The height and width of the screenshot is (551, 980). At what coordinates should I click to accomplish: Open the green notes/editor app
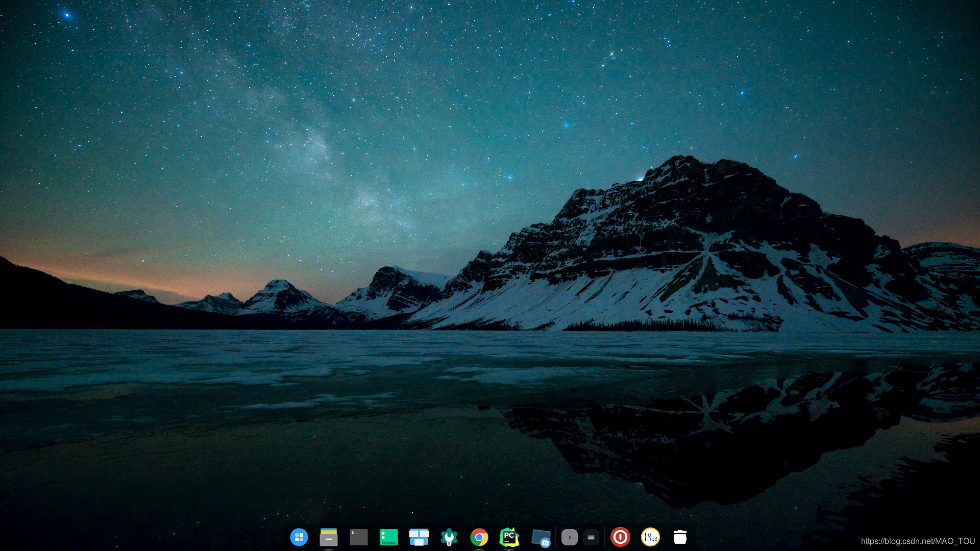pos(389,538)
